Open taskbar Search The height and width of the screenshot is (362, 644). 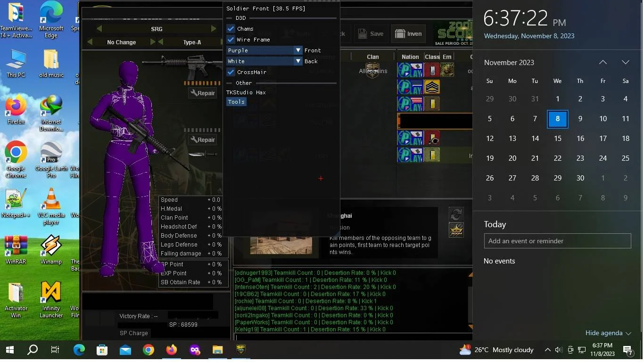click(33, 350)
